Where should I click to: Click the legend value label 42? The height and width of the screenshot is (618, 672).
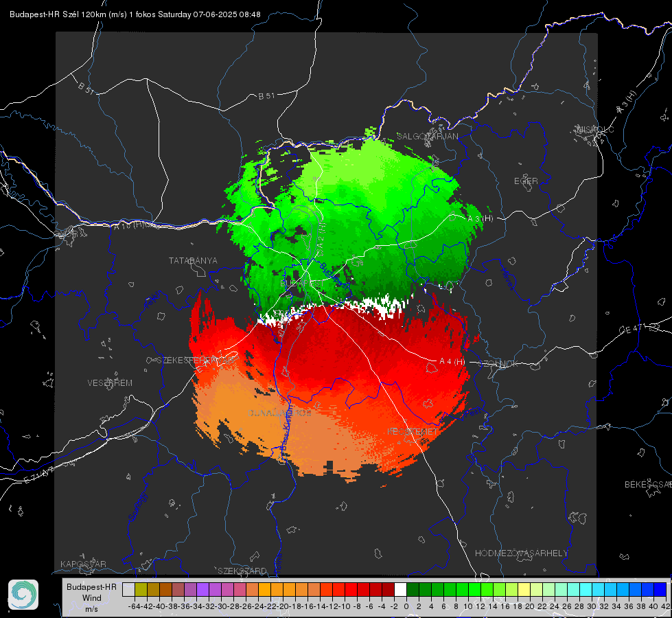click(666, 606)
